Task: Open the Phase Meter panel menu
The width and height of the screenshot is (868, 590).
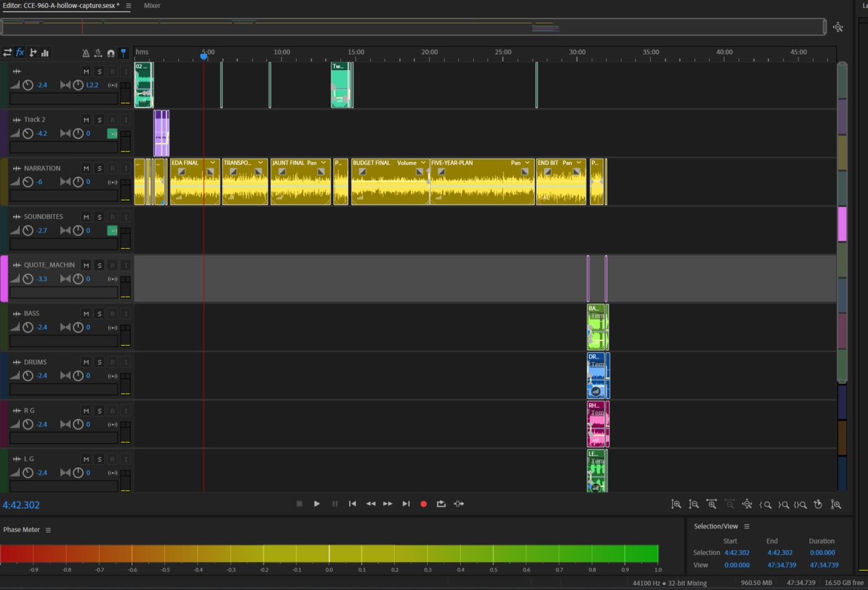Action: point(48,530)
